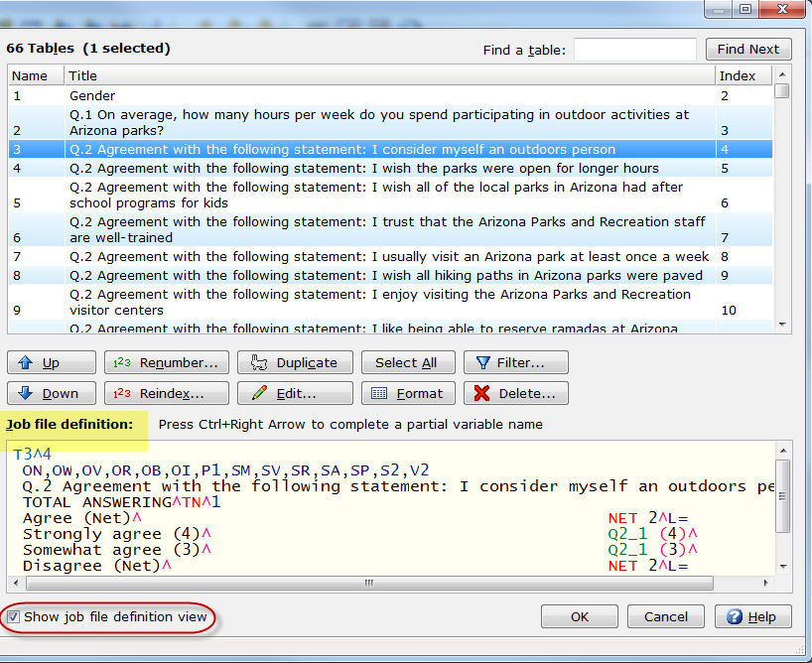Click table list scroll up arrow
Screen dimensions: 812x663
(782, 74)
